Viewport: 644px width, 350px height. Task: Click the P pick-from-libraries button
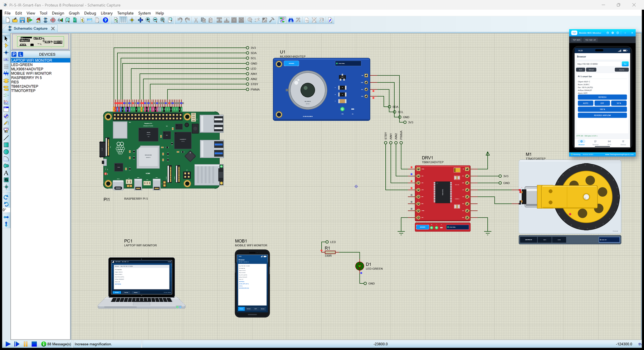click(14, 54)
